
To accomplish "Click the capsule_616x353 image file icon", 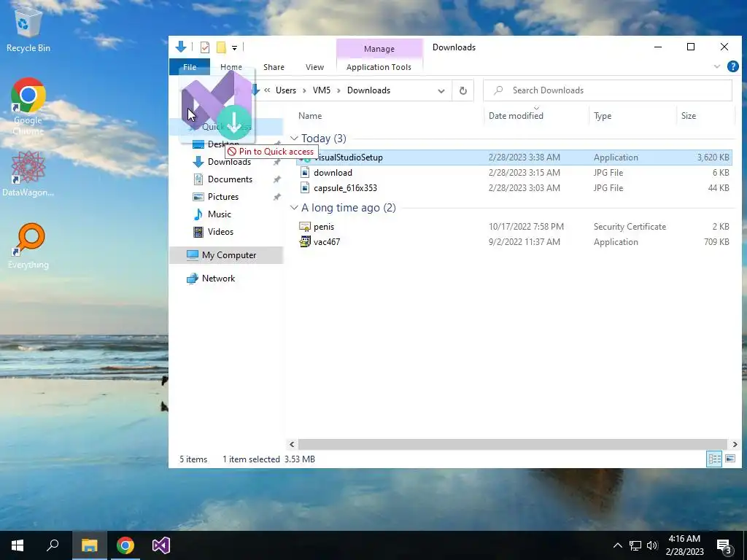I will 305,187.
